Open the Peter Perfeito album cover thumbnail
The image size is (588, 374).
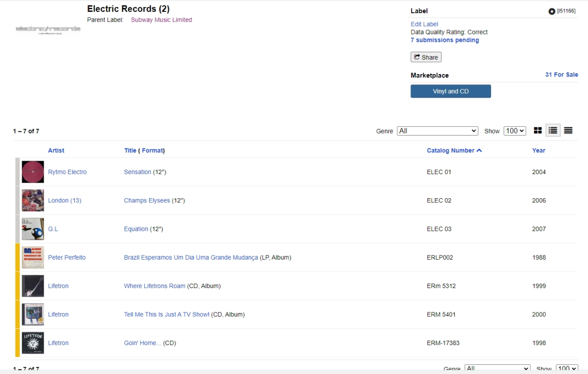pyautogui.click(x=33, y=257)
